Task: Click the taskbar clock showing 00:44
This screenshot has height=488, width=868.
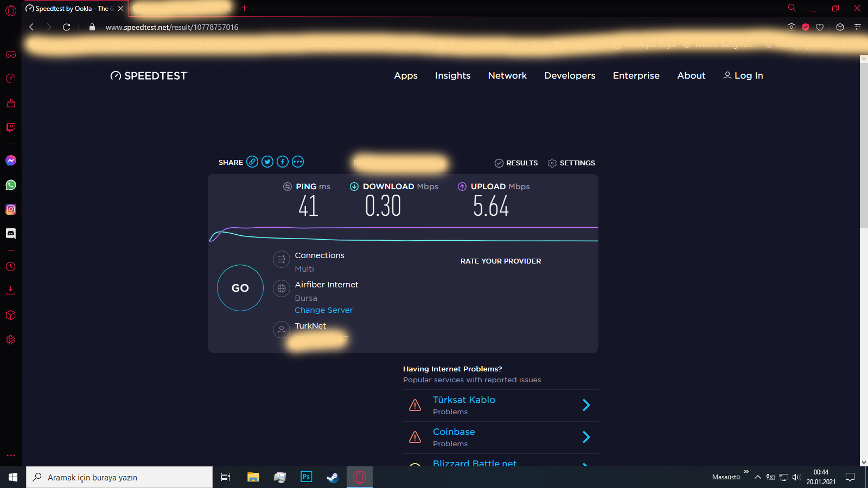Action: point(821,477)
